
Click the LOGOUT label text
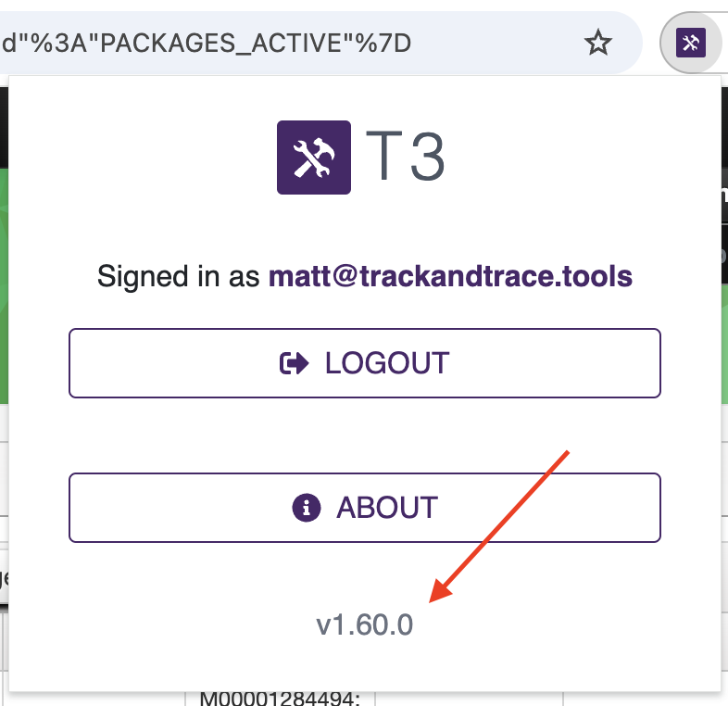tap(387, 363)
